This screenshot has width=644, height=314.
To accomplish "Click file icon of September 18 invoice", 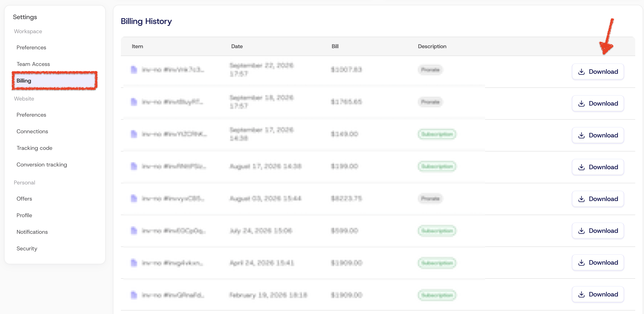I will (x=134, y=102).
